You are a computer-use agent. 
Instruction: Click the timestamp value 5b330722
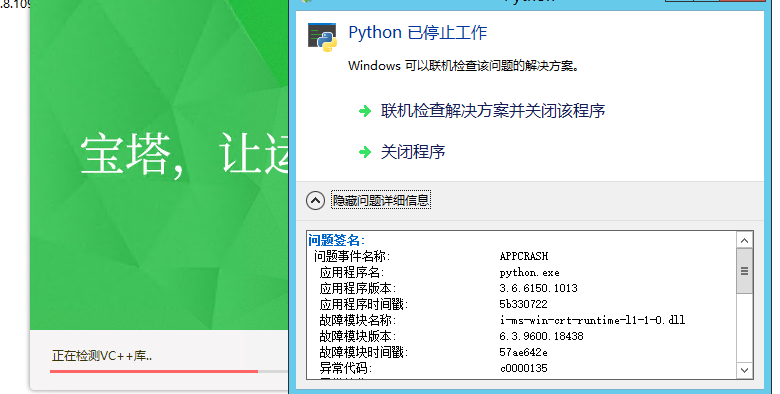523,304
